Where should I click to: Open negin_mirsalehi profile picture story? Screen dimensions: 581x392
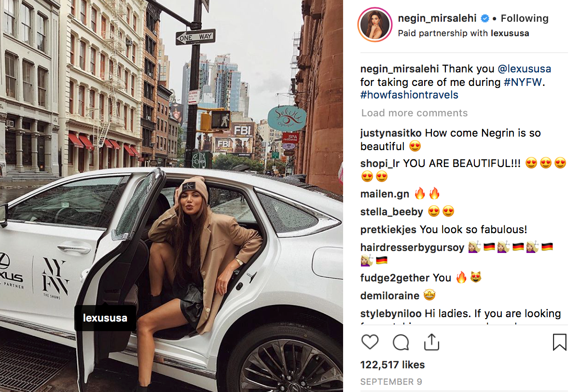tap(375, 25)
